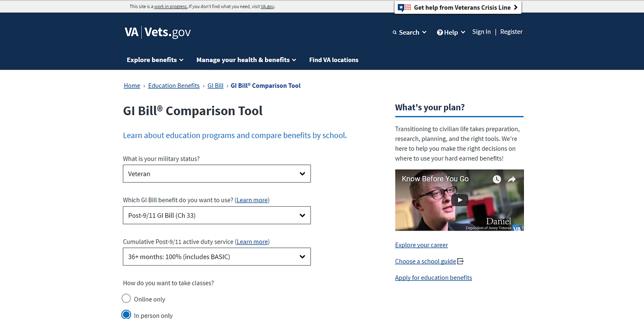The image size is (644, 319).
Task: Click the search magnifier icon
Action: [395, 33]
